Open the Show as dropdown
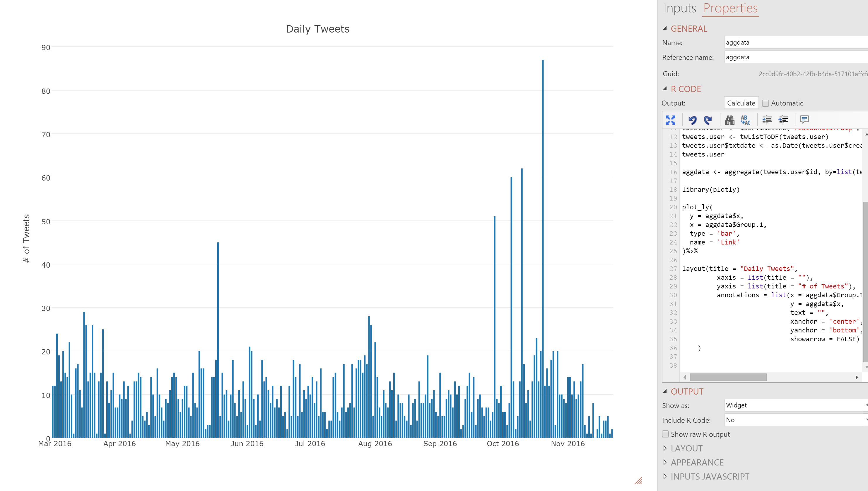This screenshot has height=491, width=868. pos(796,405)
